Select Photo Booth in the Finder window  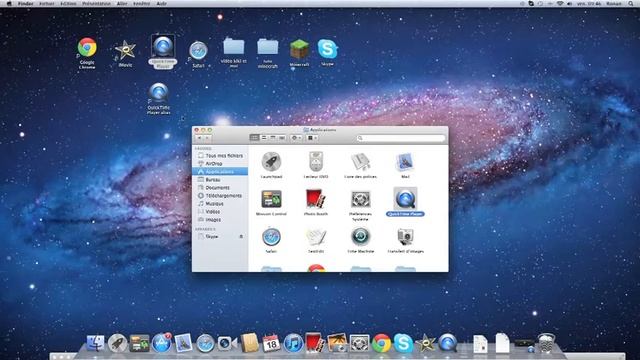316,199
